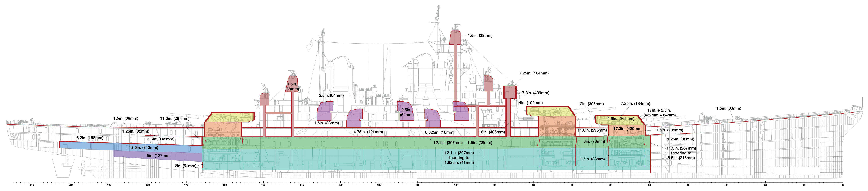Click scale number 160

[x=225, y=185]
